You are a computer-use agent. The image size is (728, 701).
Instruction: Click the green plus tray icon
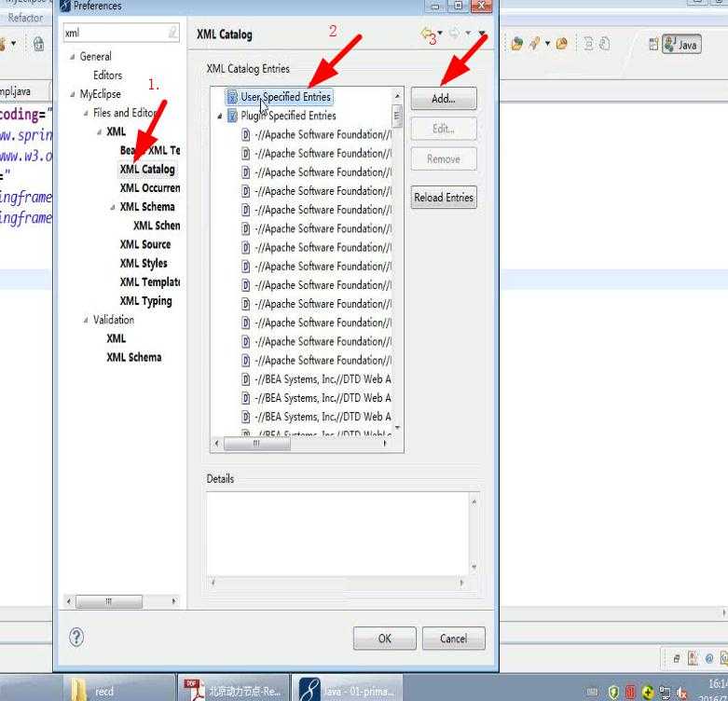coord(648,693)
